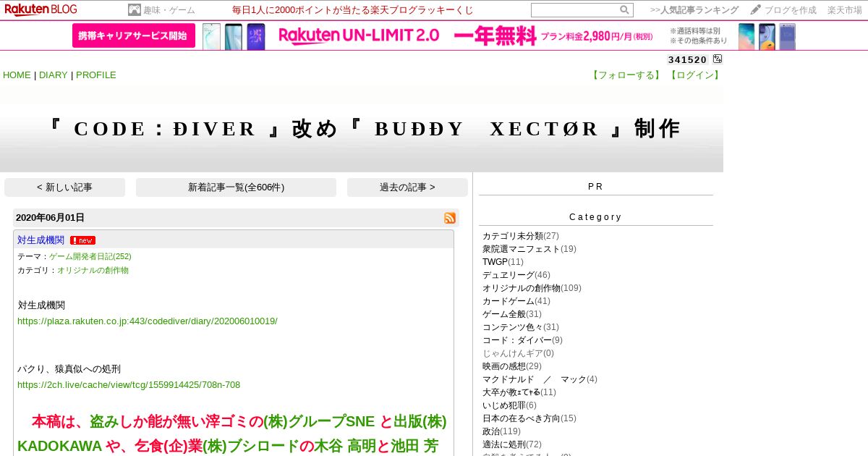
Task: Click ブログを作成 link
Action: [790, 10]
